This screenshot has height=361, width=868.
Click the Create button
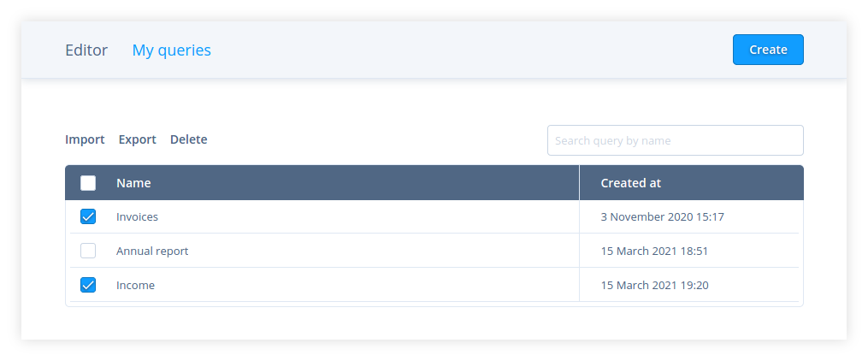coord(767,50)
